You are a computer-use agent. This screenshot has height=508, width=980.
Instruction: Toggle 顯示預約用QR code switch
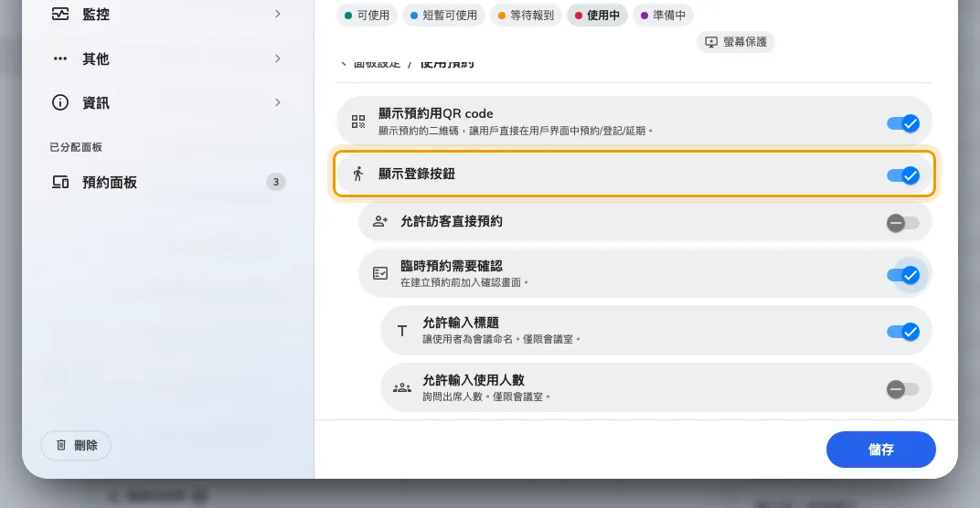pyautogui.click(x=903, y=123)
